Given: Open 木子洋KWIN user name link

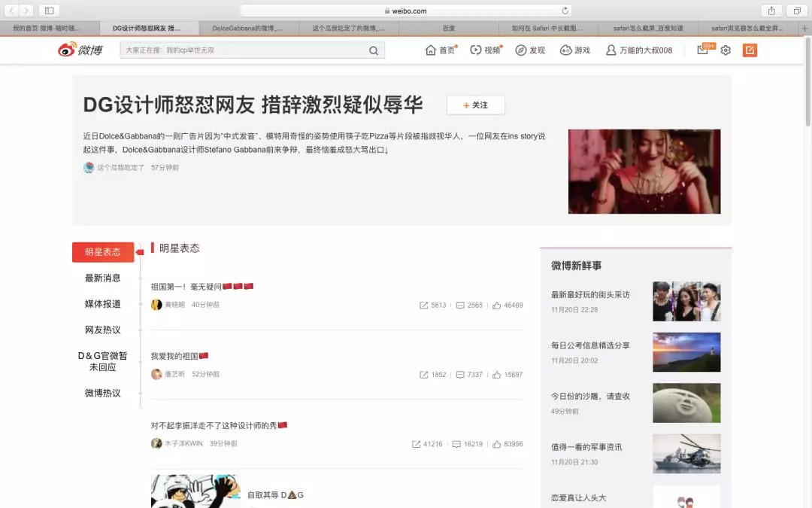Looking at the screenshot, I should [183, 444].
